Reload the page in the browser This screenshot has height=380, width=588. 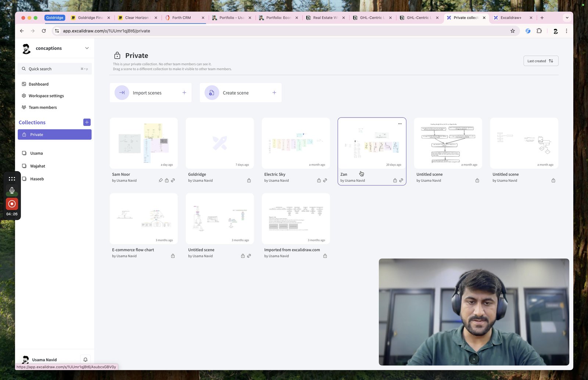pos(44,31)
